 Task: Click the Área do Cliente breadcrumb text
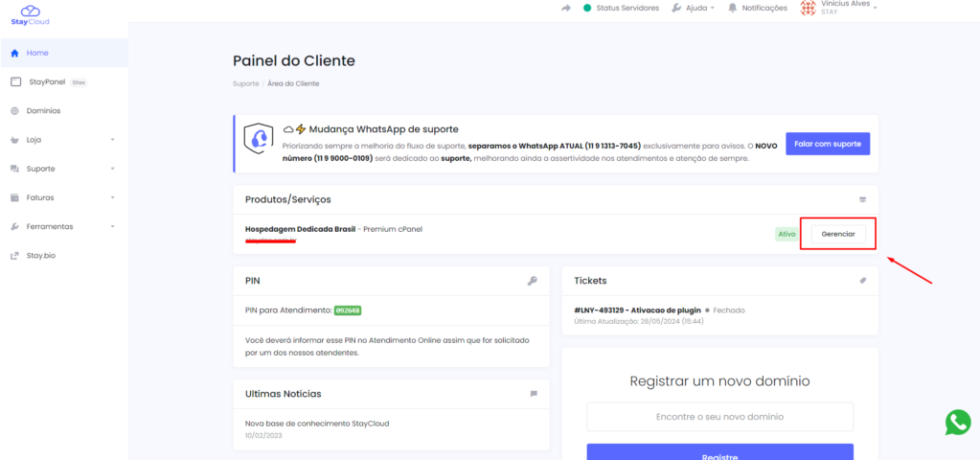(x=293, y=83)
